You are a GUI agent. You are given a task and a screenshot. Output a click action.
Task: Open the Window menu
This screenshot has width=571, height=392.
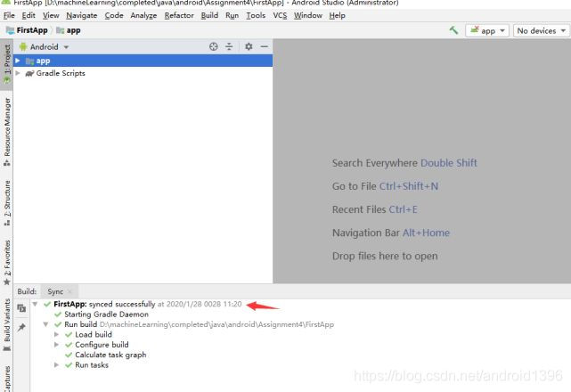tap(308, 15)
